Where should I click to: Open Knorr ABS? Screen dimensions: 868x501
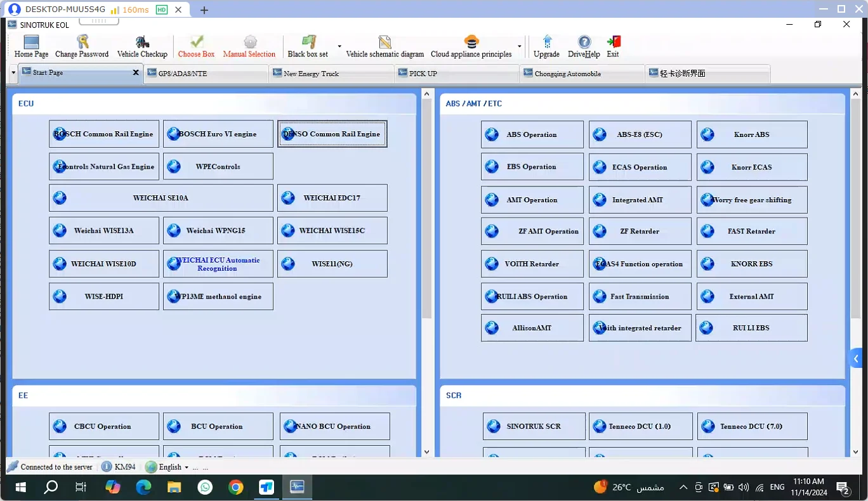tap(752, 134)
